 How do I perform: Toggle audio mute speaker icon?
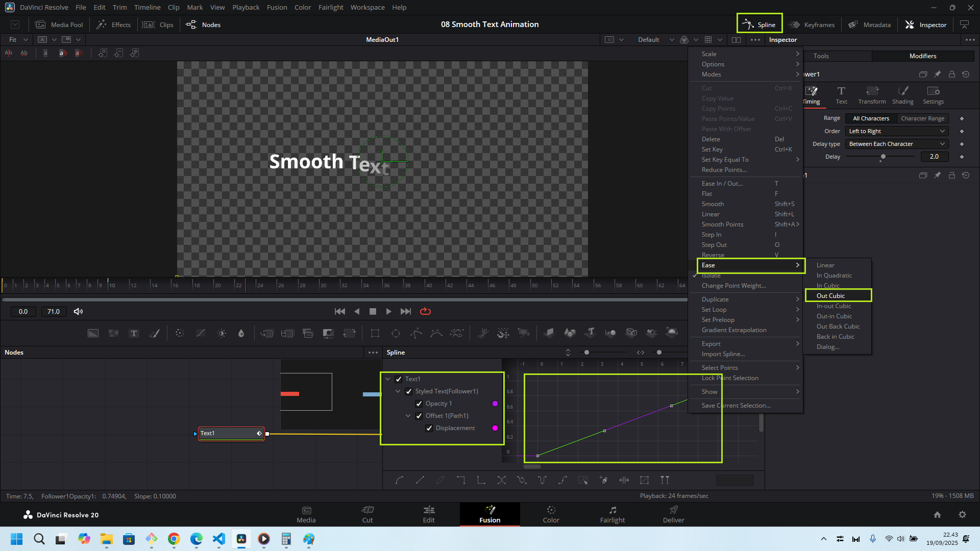click(78, 311)
